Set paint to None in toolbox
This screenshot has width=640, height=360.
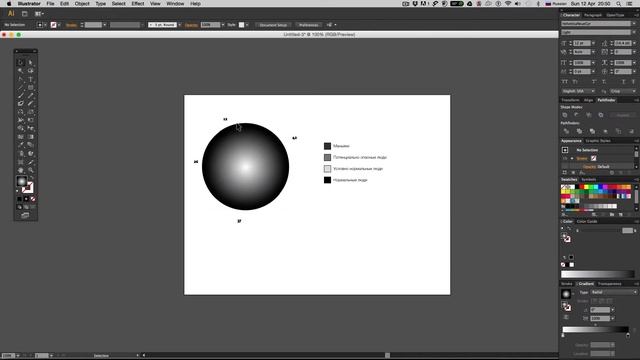(x=33, y=199)
